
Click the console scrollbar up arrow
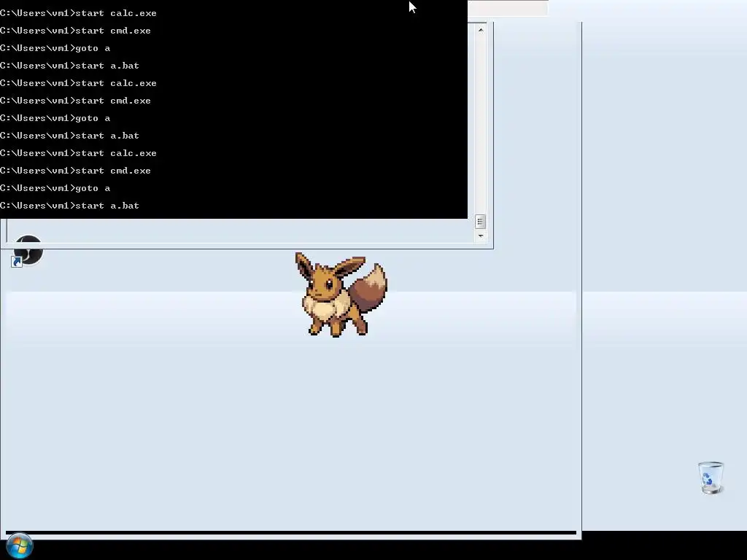tap(481, 30)
